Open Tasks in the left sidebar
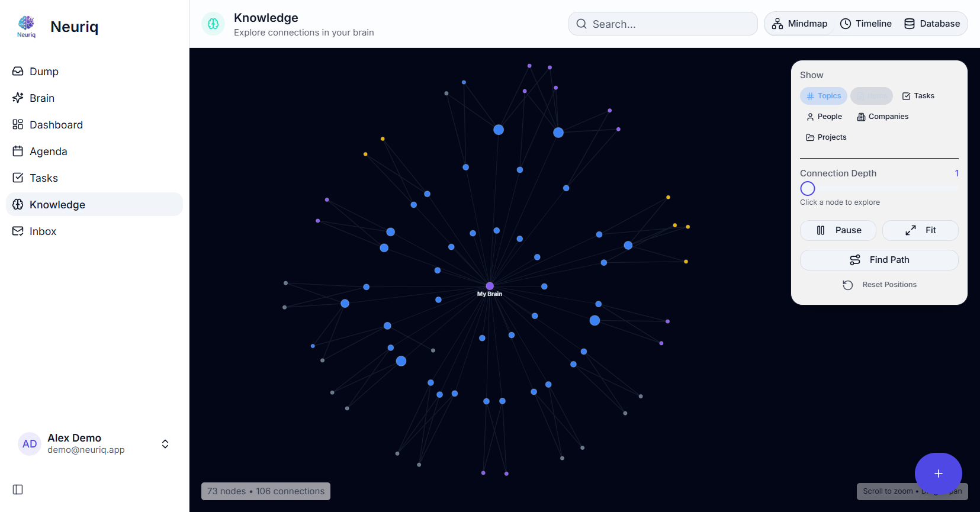Screen dimensions: 980x512 94,178
